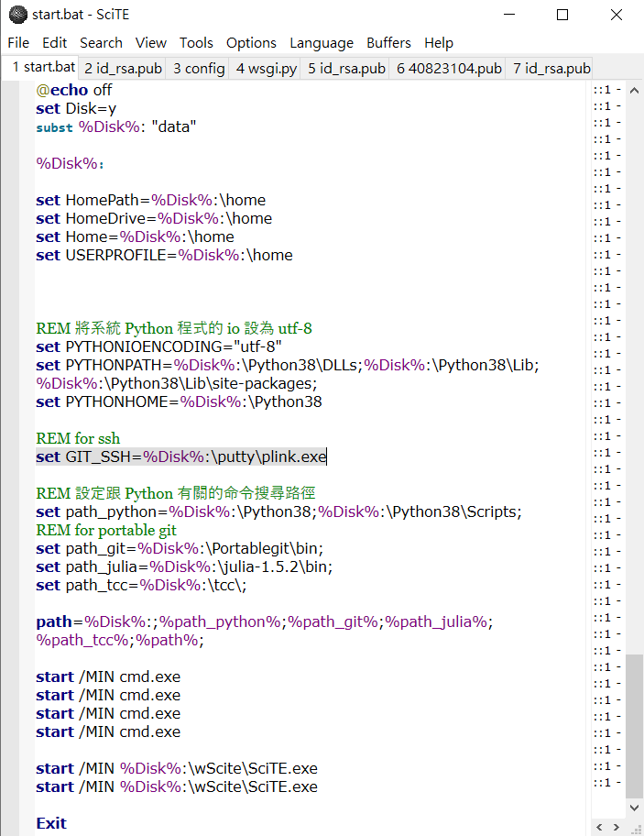This screenshot has height=836, width=644.
Task: Open the Search menu
Action: pyautogui.click(x=101, y=43)
